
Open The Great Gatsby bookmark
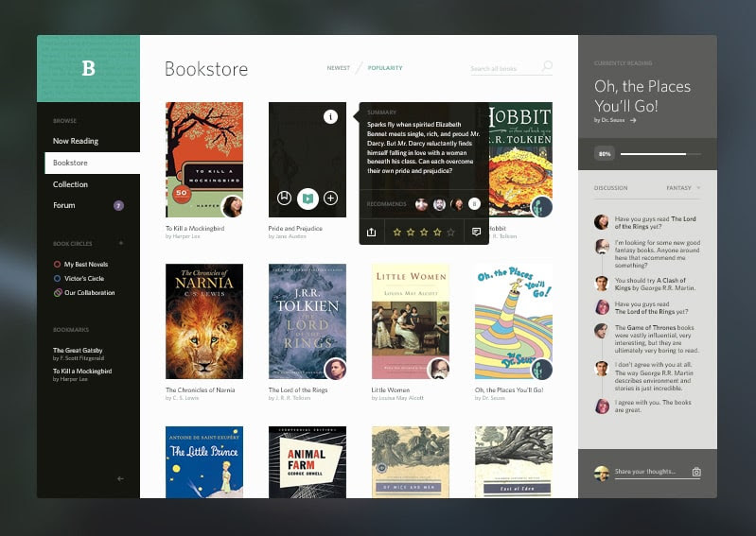[x=79, y=354]
